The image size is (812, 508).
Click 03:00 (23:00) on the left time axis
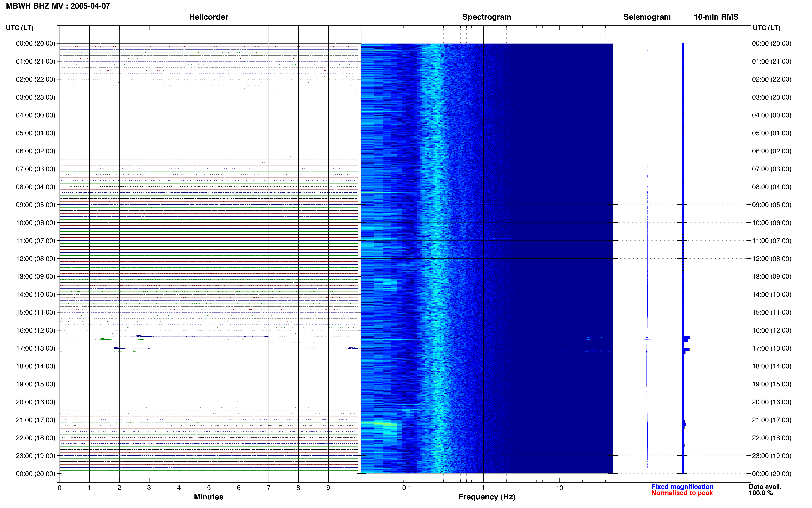pyautogui.click(x=36, y=97)
